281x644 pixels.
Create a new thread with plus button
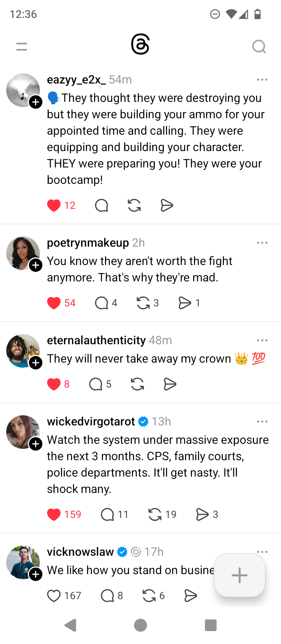[239, 575]
